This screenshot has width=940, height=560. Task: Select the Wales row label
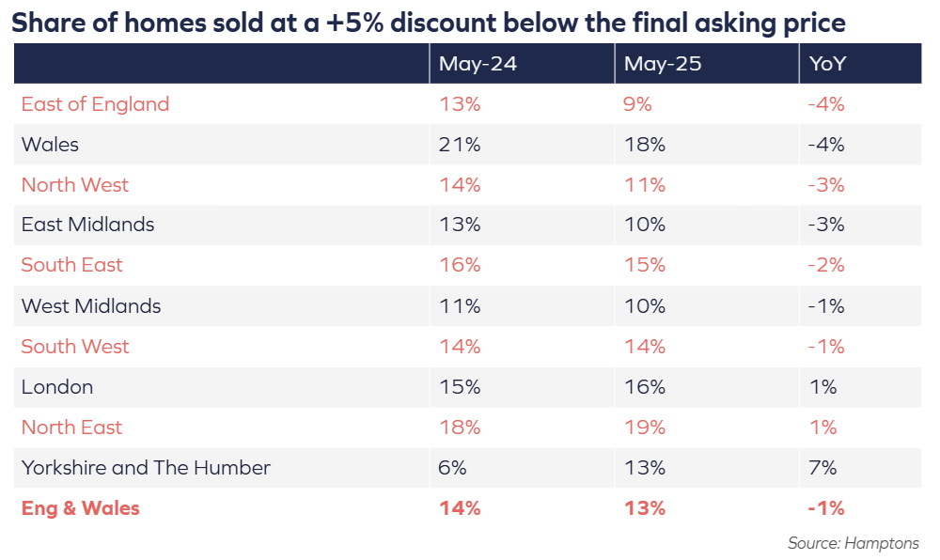[x=50, y=145]
